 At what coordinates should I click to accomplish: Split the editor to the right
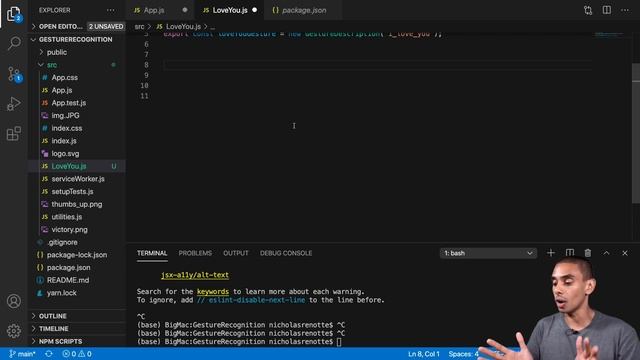(x=607, y=10)
